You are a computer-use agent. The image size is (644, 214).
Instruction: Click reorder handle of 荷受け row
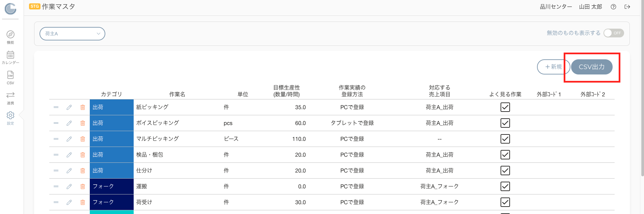click(x=56, y=202)
